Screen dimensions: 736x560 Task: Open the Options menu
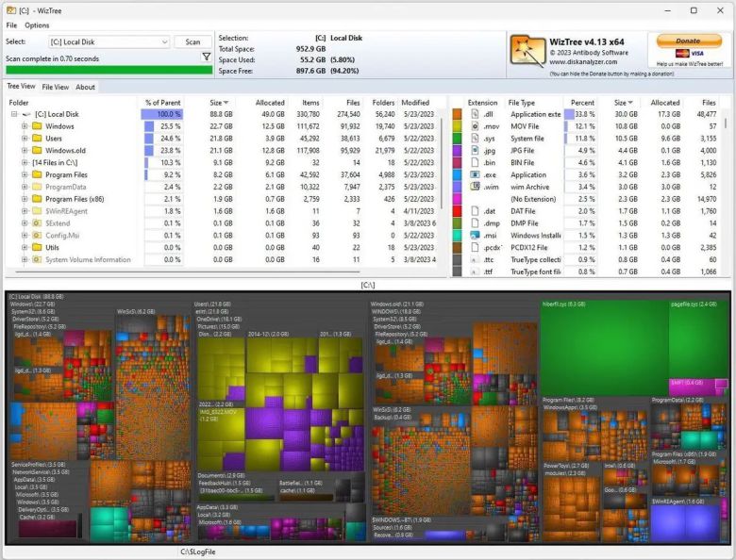pyautogui.click(x=37, y=25)
